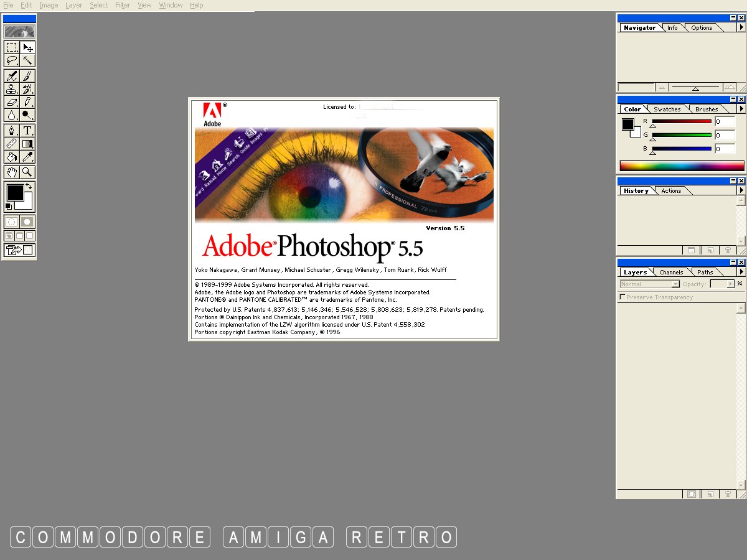Jump to ImageReady button in toolbox
This screenshot has width=747, height=560.
pyautogui.click(x=19, y=251)
